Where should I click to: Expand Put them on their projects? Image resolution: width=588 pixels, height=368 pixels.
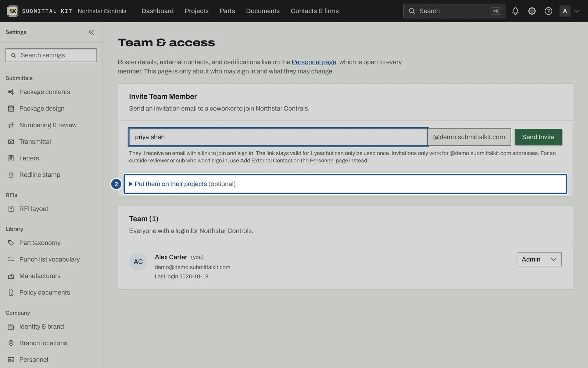point(345,184)
